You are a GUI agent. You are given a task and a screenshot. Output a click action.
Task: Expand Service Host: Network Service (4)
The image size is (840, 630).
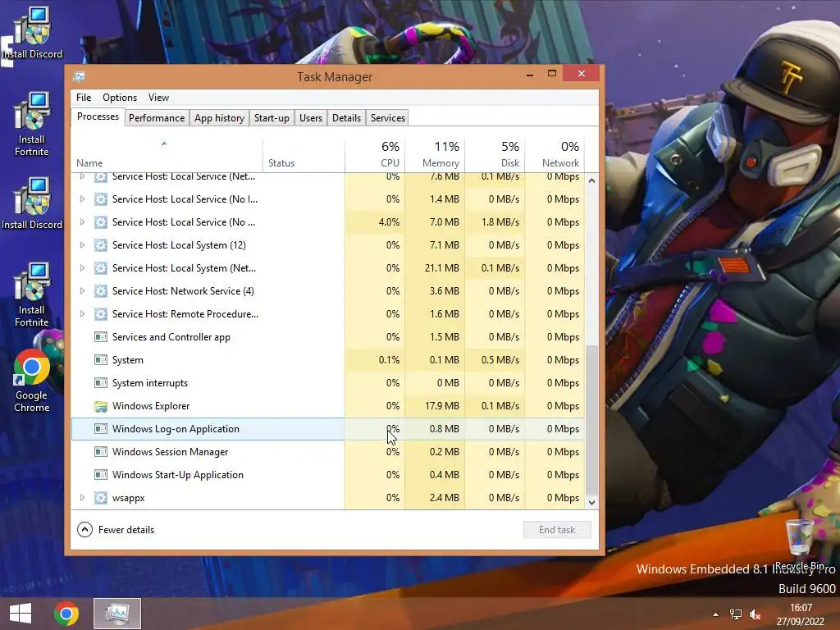(x=82, y=291)
